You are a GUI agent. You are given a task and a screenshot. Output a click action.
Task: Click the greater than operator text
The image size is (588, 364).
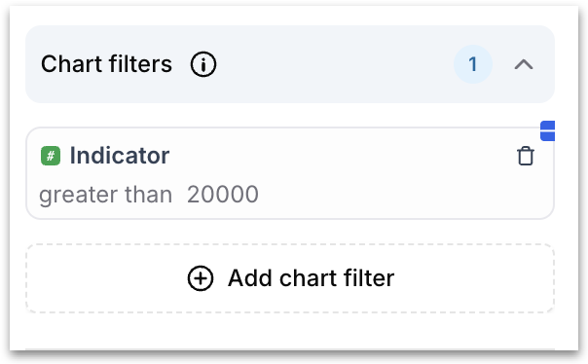coord(106,195)
